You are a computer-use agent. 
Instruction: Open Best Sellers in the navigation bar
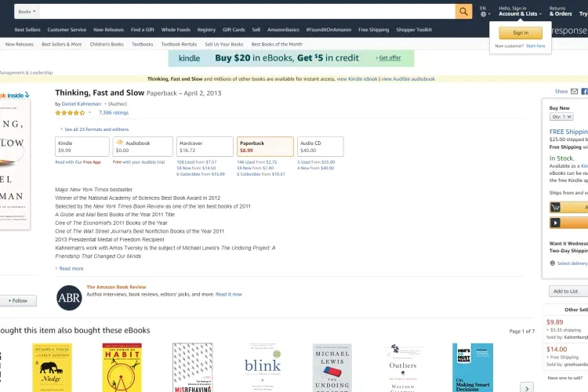[27, 30]
